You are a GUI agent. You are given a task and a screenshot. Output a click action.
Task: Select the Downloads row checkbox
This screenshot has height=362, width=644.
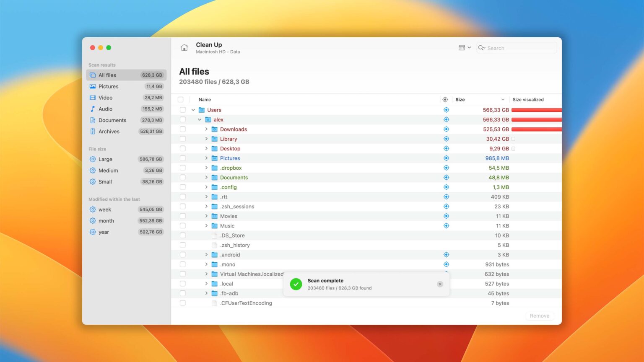point(183,129)
